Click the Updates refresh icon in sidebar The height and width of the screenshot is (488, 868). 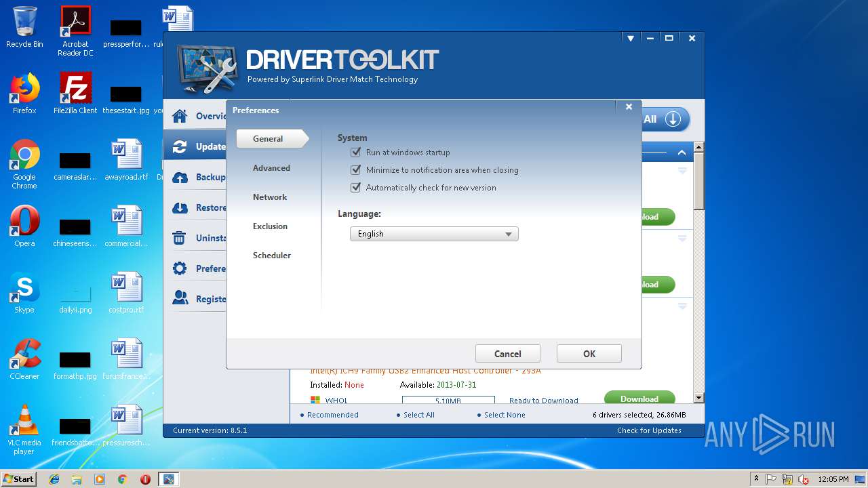coord(180,146)
